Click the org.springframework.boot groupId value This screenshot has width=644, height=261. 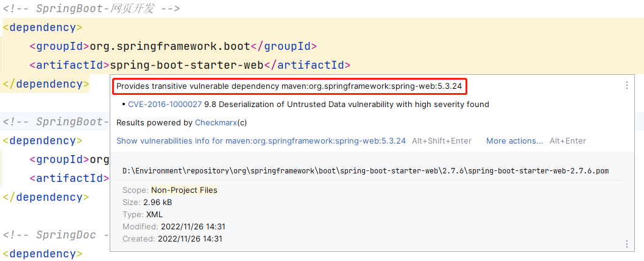(170, 46)
